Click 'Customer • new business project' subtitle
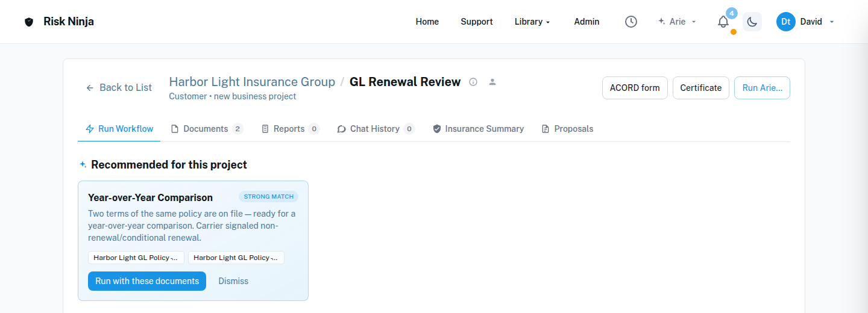Viewport: 868px width, 313px height. [233, 96]
